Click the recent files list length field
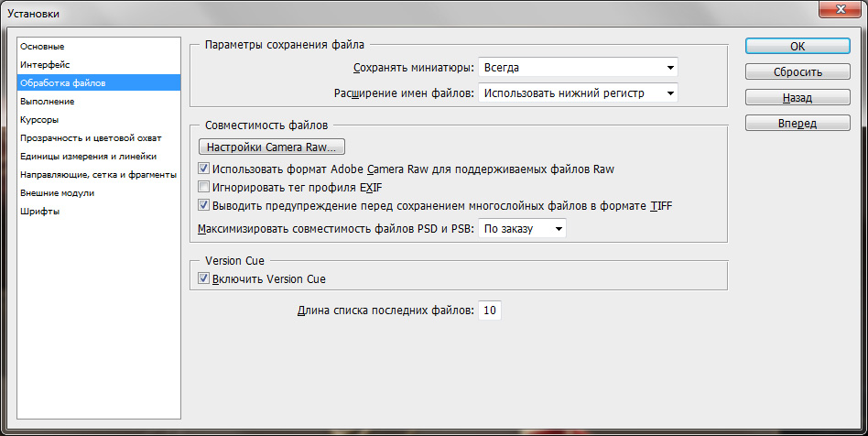Image resolution: width=868 pixels, height=436 pixels. (x=490, y=311)
